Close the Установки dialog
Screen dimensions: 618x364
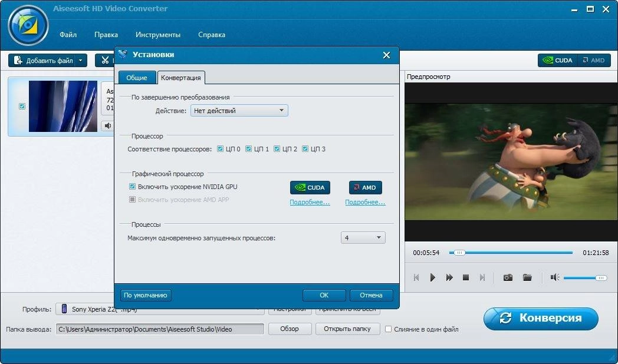point(387,55)
